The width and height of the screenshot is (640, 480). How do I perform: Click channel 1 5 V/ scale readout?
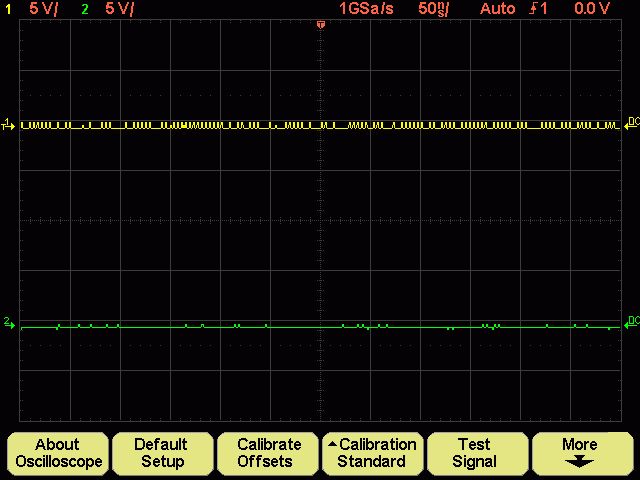(44, 9)
